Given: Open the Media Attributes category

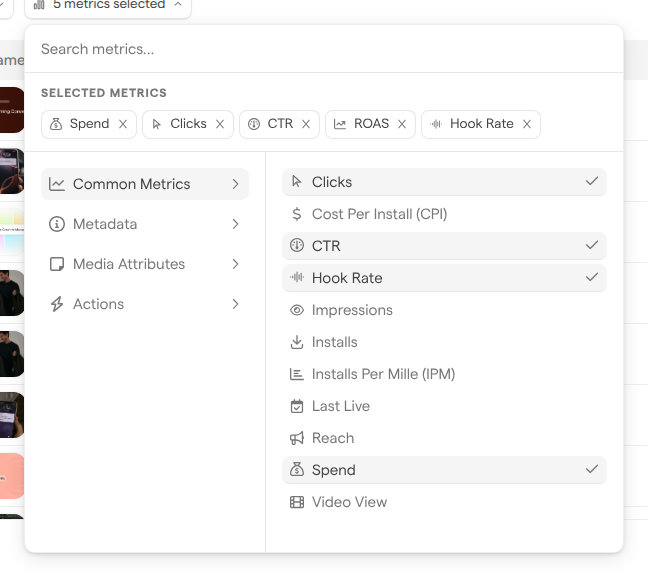Looking at the screenshot, I should tap(145, 264).
